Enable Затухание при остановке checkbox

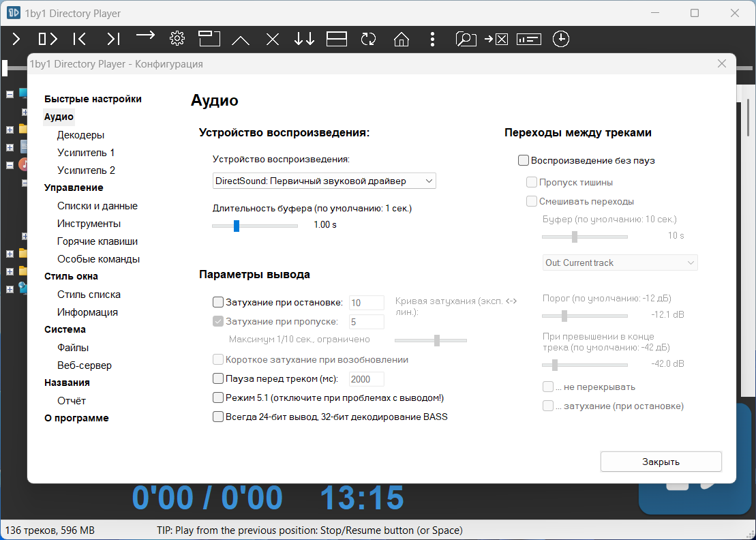[x=218, y=302]
